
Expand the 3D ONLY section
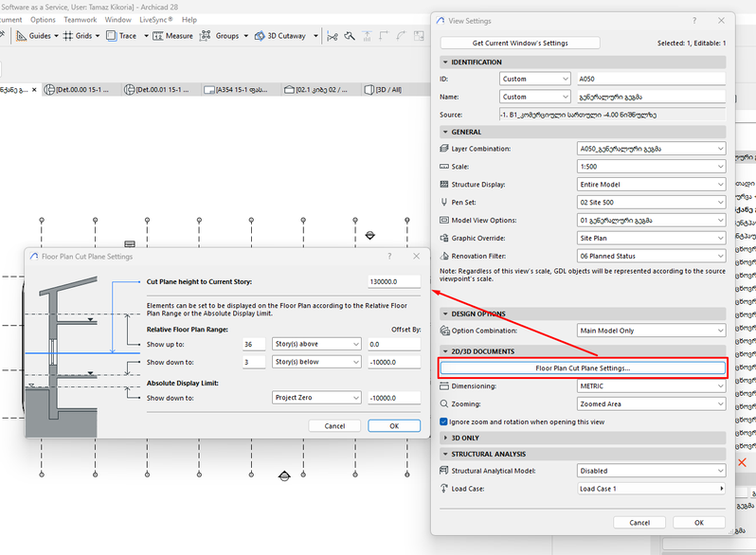click(445, 438)
